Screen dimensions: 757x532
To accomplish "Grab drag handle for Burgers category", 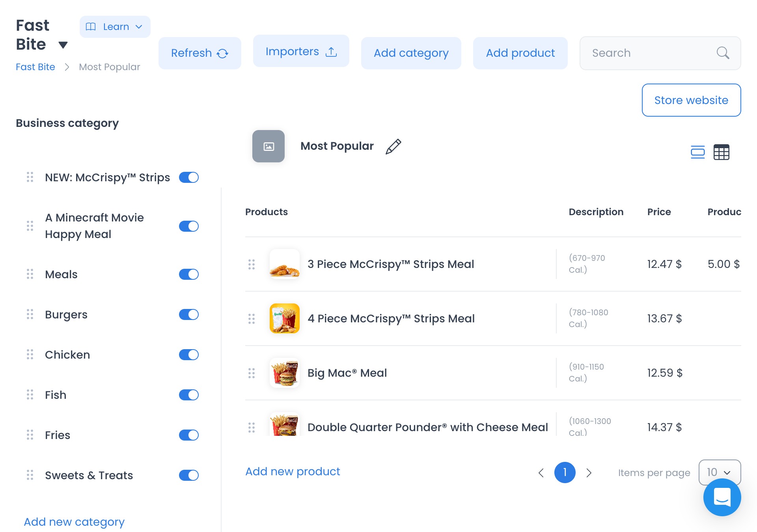I will (x=30, y=314).
